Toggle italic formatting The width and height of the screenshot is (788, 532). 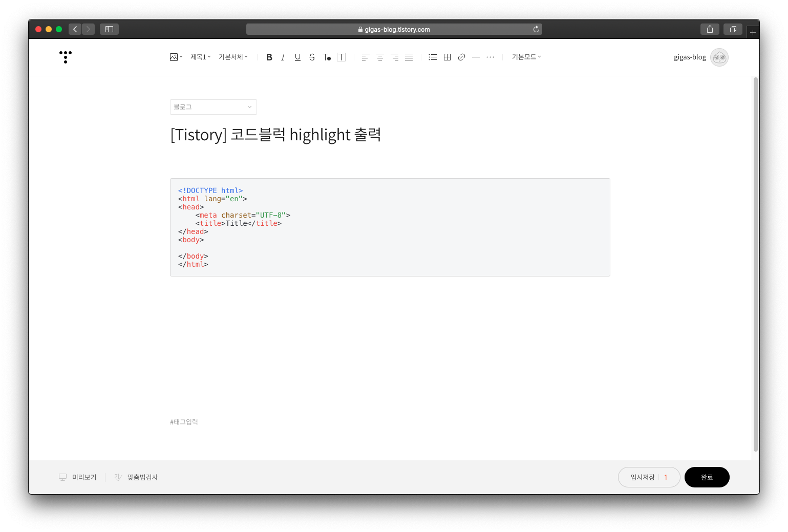point(283,57)
